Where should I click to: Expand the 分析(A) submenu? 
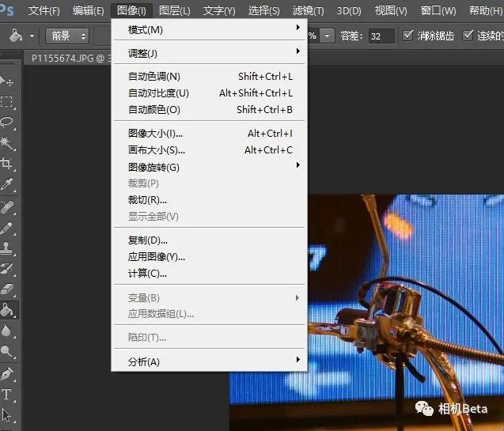click(x=209, y=361)
